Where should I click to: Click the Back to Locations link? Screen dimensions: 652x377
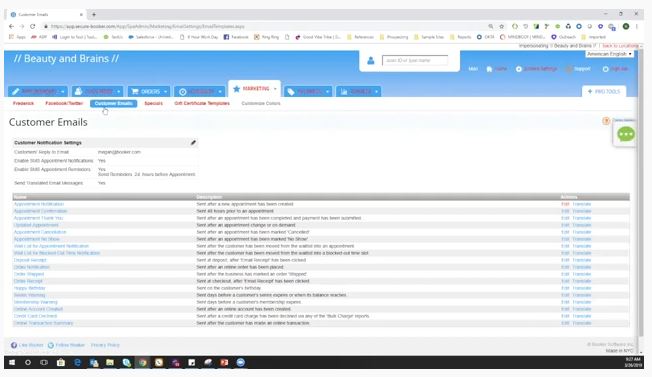point(620,45)
